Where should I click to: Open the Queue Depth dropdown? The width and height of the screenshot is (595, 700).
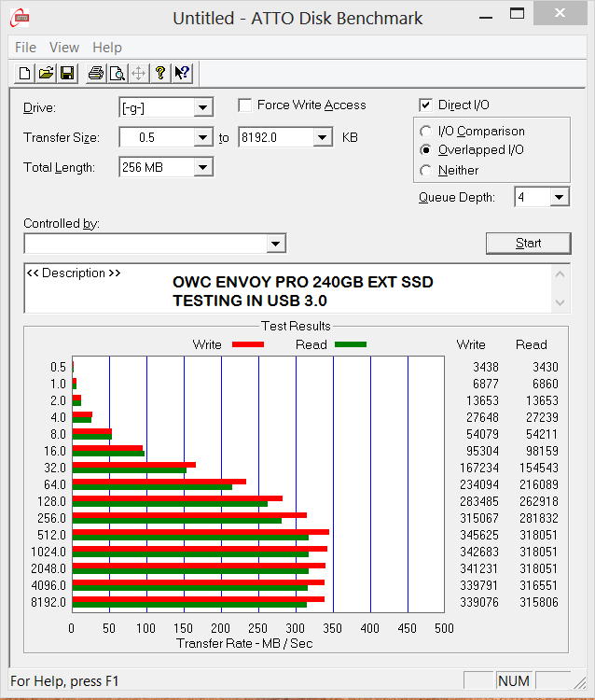[x=559, y=197]
